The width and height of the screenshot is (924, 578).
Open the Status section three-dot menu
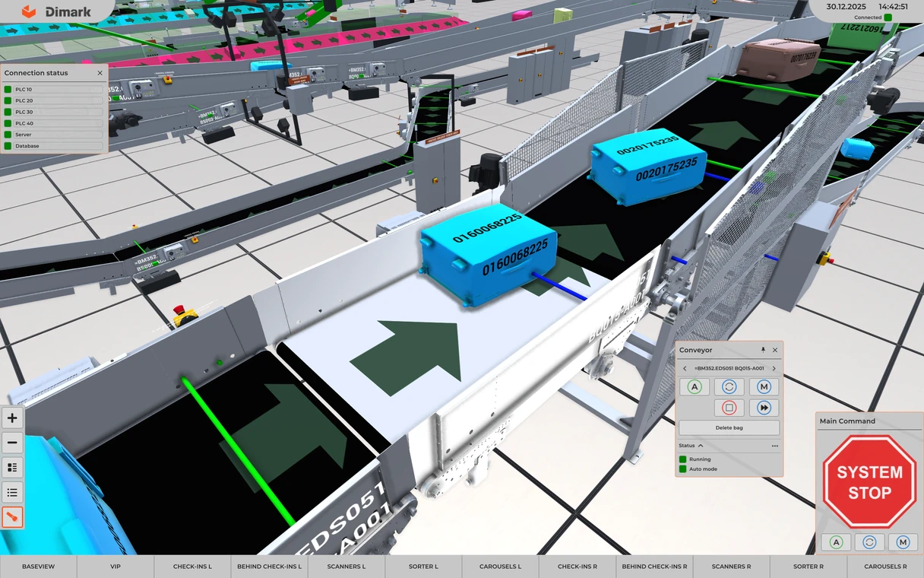(774, 446)
